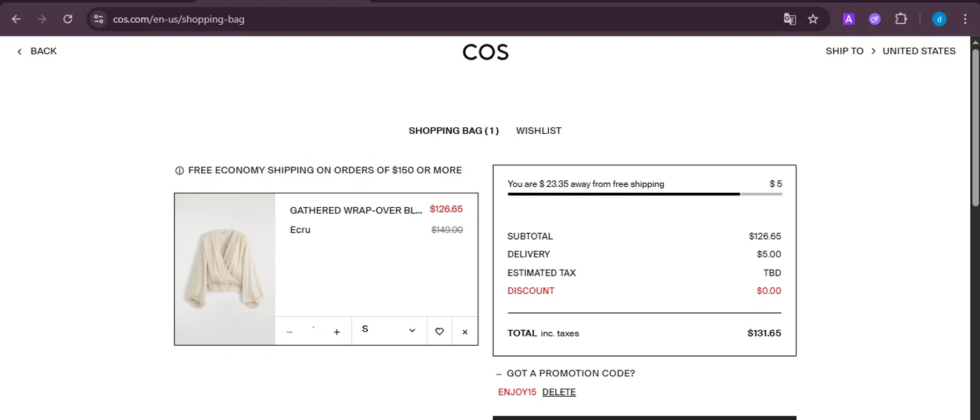The width and height of the screenshot is (980, 420).
Task: Open Chrome three-dot menu
Action: [965, 19]
